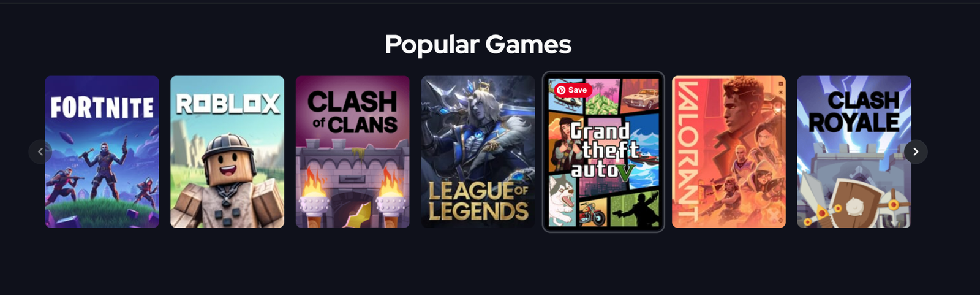Viewport: 980px width, 295px height.
Task: Click the left carousel chevron arrow
Action: click(x=40, y=151)
